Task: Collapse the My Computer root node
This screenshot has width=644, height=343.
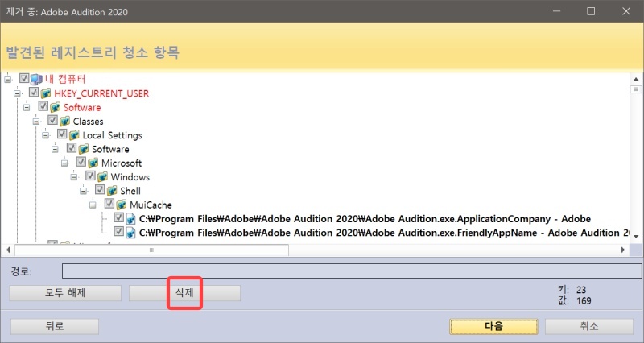Action: pos(8,80)
